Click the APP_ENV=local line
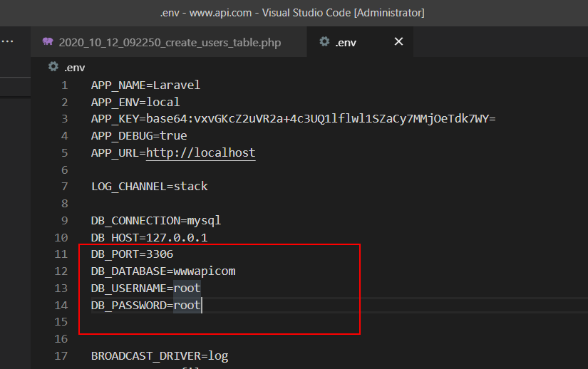This screenshot has height=369, width=588. click(135, 102)
